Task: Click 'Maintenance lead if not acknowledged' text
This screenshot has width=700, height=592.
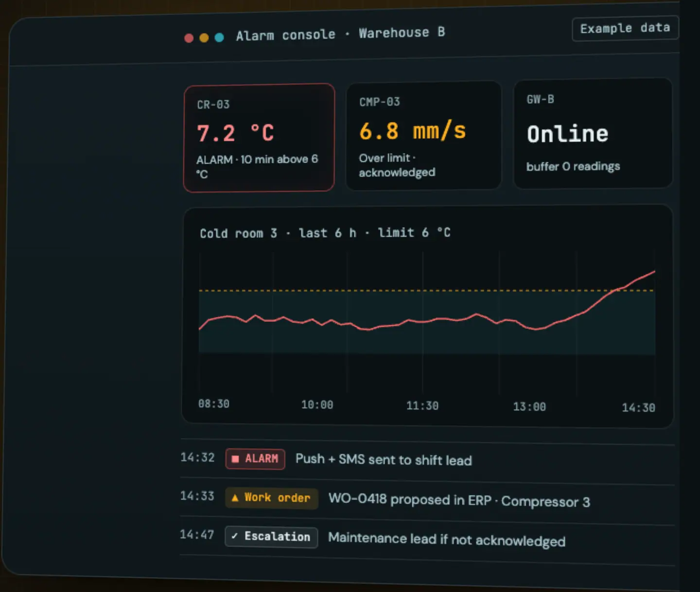Action: (447, 540)
